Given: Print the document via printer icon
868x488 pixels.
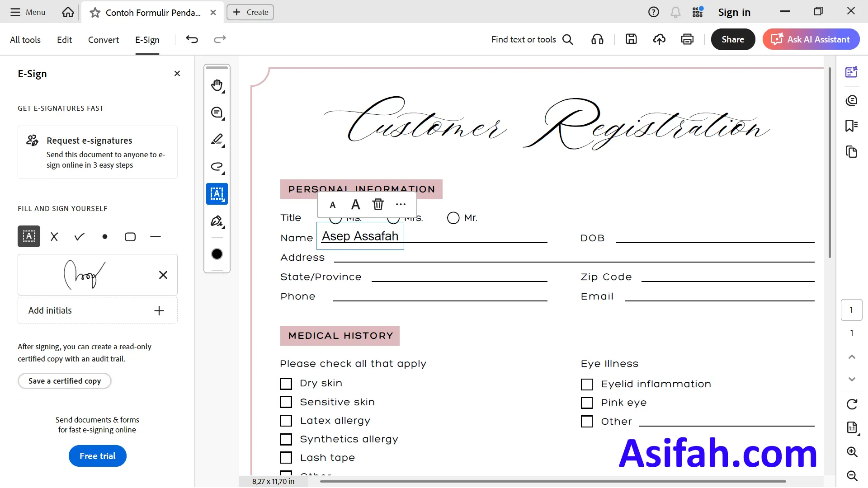Looking at the screenshot, I should tap(687, 39).
